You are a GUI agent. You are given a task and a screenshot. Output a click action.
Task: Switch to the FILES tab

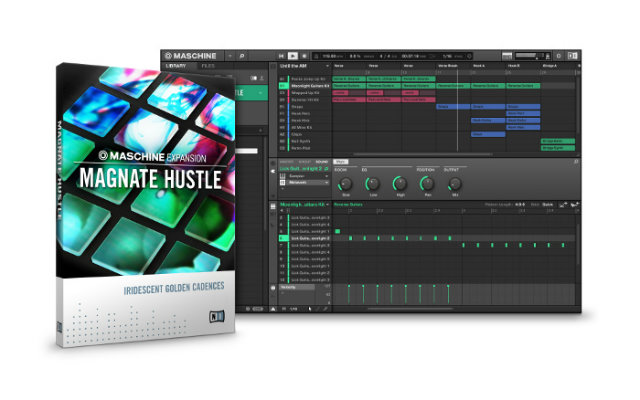(x=208, y=66)
